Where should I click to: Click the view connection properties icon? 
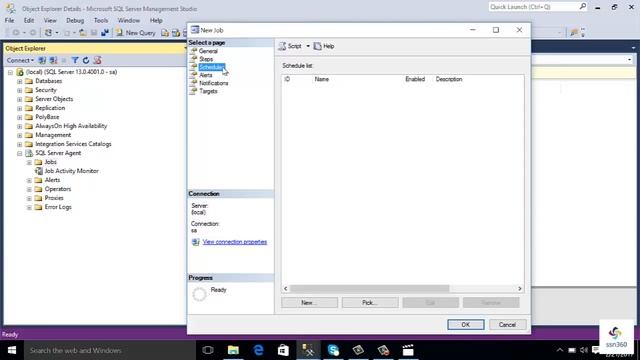tap(196, 242)
